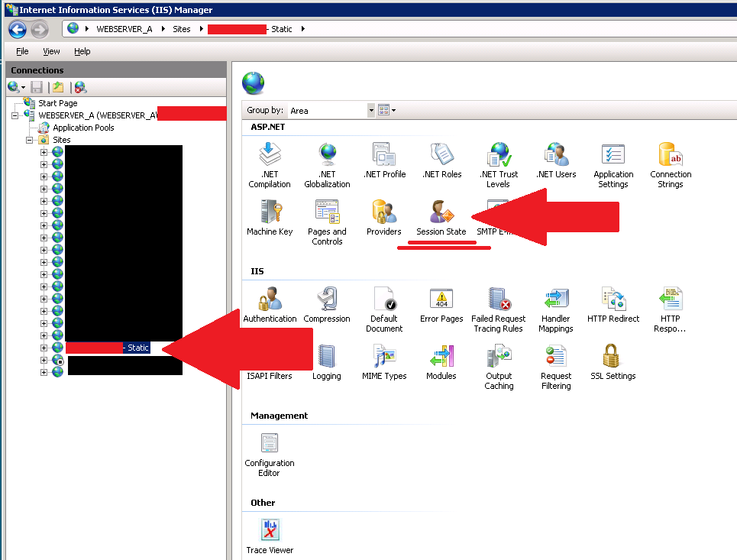The image size is (737, 560).
Task: Open the Authentication feature
Action: 270,305
